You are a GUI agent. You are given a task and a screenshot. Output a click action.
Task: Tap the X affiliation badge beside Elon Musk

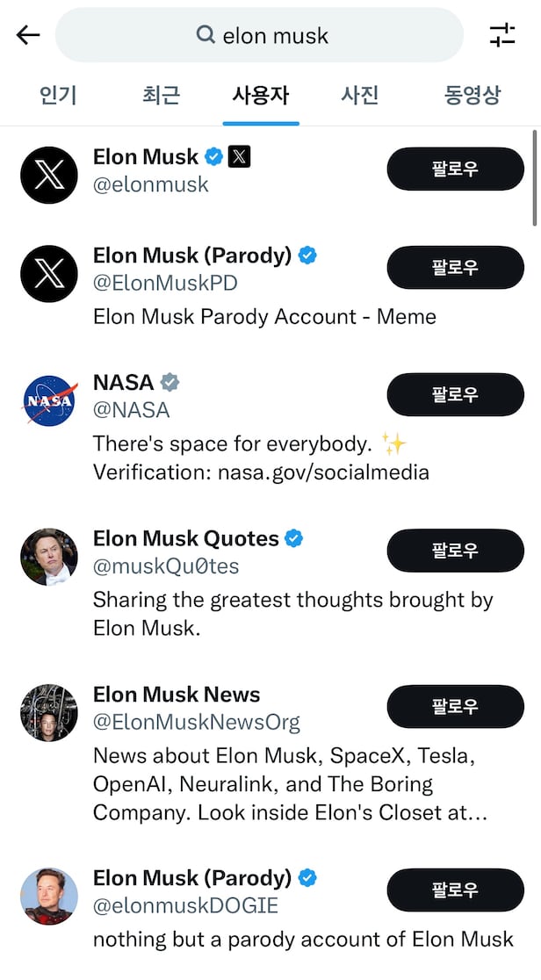[x=239, y=157]
